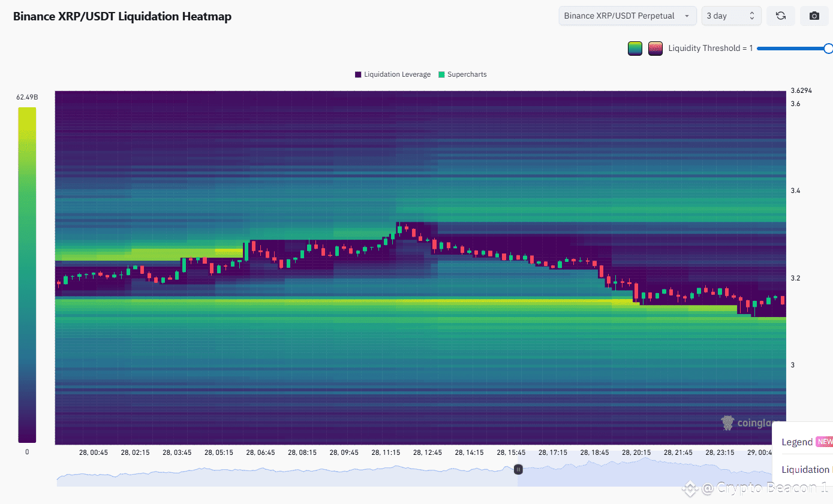Click the "28, 00:45" time axis label
833x504 pixels.
point(94,452)
